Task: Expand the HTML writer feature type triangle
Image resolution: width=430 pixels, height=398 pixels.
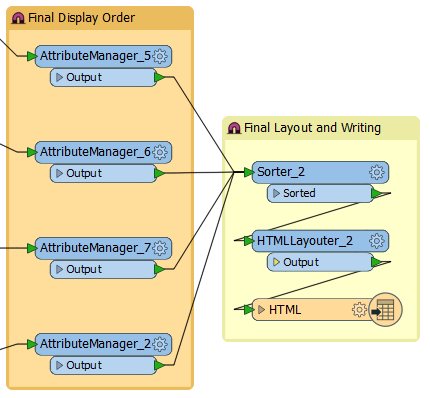Action: click(x=261, y=310)
